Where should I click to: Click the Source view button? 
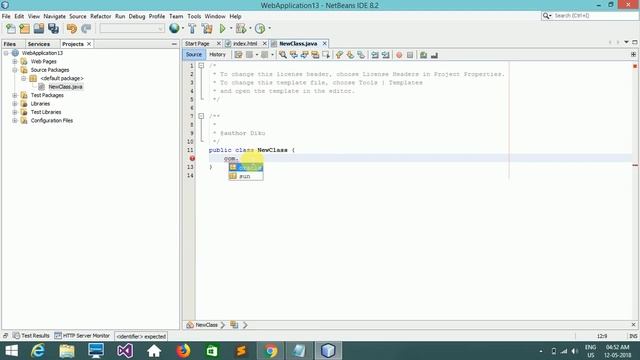coord(193,55)
